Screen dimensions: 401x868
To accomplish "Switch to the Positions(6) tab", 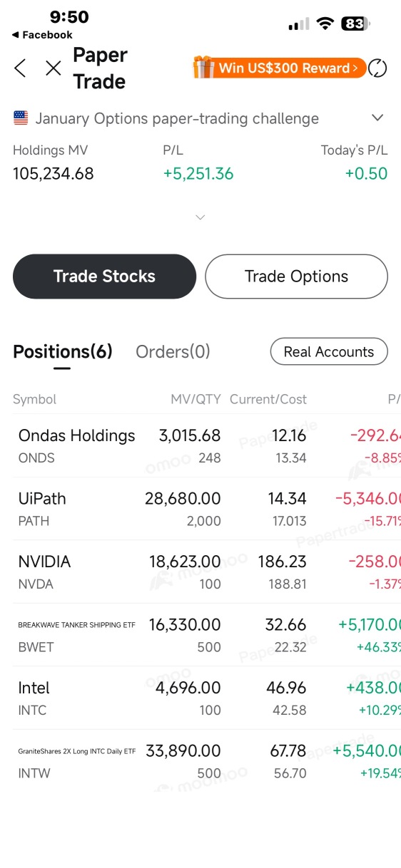I will point(63,351).
